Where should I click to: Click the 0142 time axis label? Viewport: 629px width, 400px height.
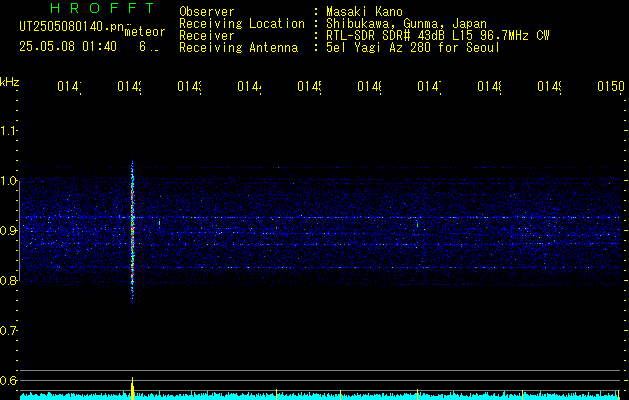coord(130,86)
